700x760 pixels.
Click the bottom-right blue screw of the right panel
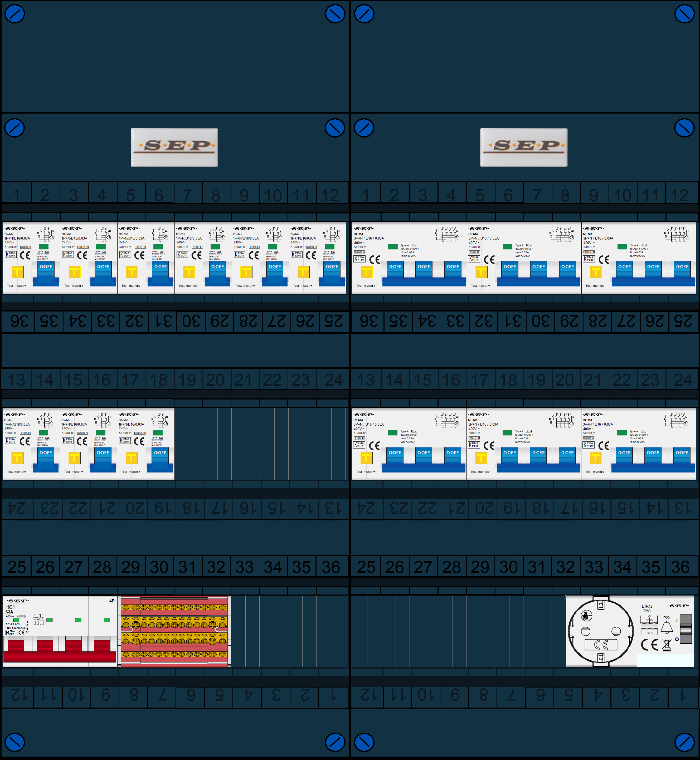pos(684,742)
